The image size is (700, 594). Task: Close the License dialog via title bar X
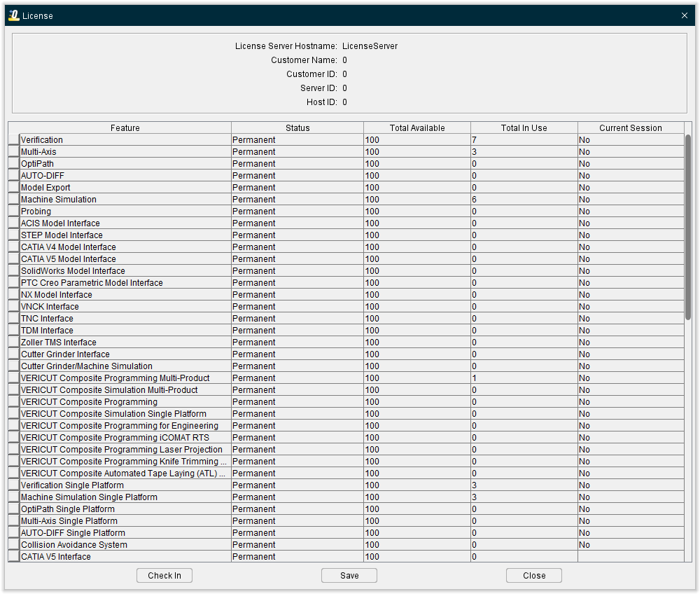685,15
